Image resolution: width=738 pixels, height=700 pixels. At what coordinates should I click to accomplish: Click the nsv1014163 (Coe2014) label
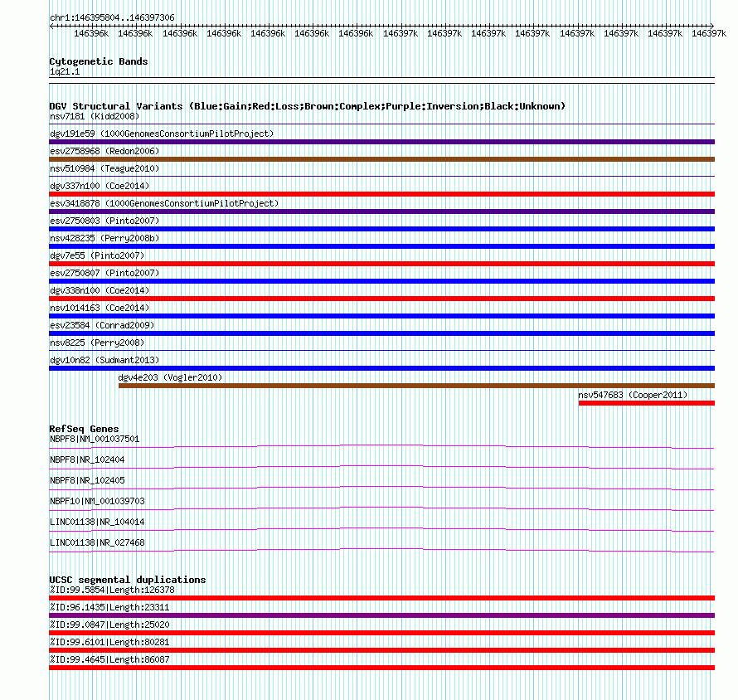point(100,308)
